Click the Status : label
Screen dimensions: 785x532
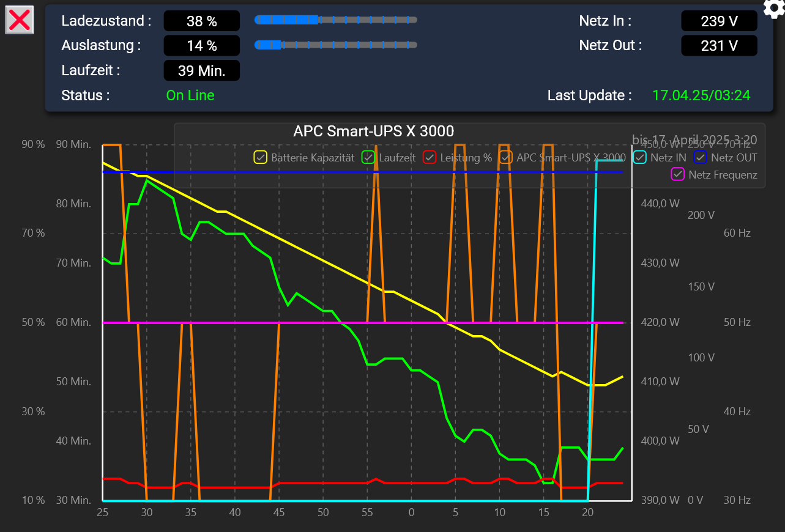tap(86, 95)
